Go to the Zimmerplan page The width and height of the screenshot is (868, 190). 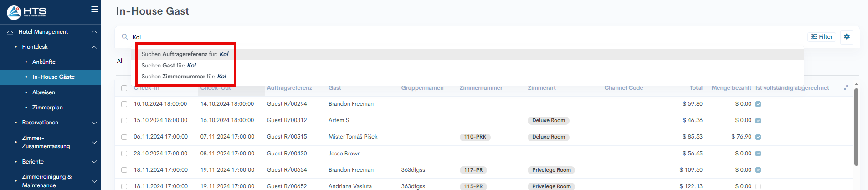point(47,108)
